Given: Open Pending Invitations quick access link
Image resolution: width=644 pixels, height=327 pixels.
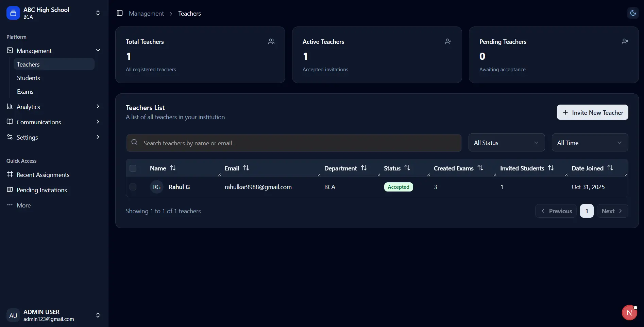Looking at the screenshot, I should click(x=41, y=190).
